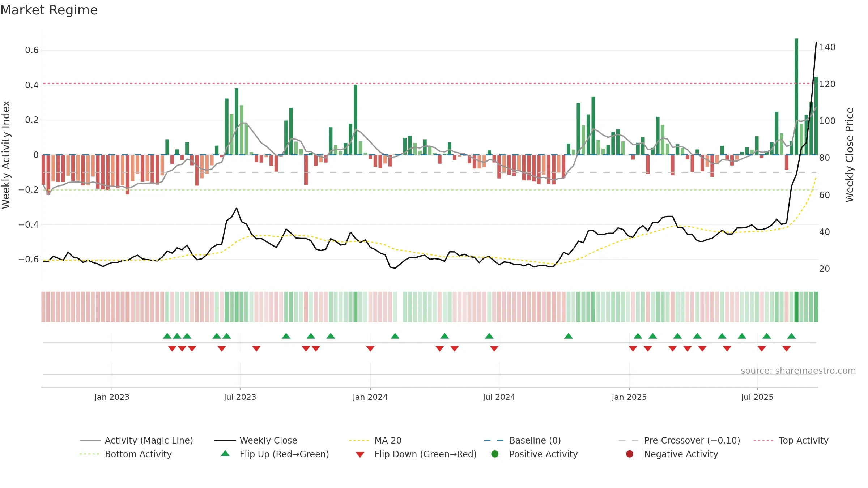Click the Jan 2024 axis label
The width and height of the screenshot is (868, 488).
tap(370, 397)
